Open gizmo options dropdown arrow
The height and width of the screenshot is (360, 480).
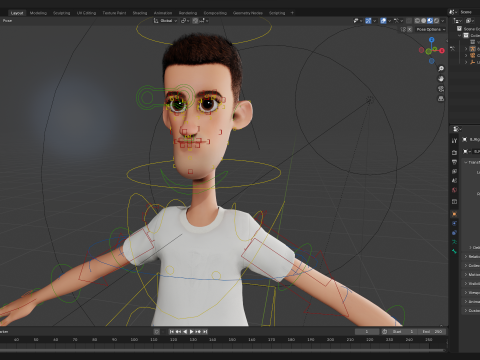[374, 21]
